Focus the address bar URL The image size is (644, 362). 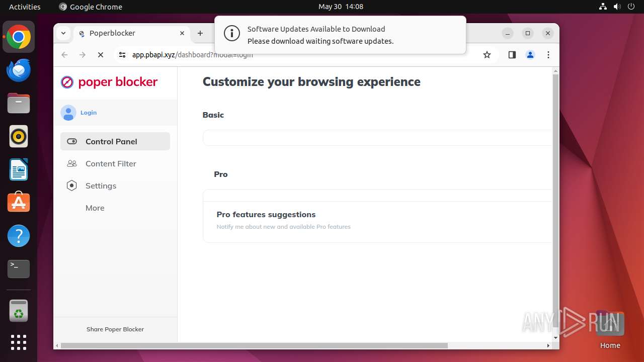(193, 55)
